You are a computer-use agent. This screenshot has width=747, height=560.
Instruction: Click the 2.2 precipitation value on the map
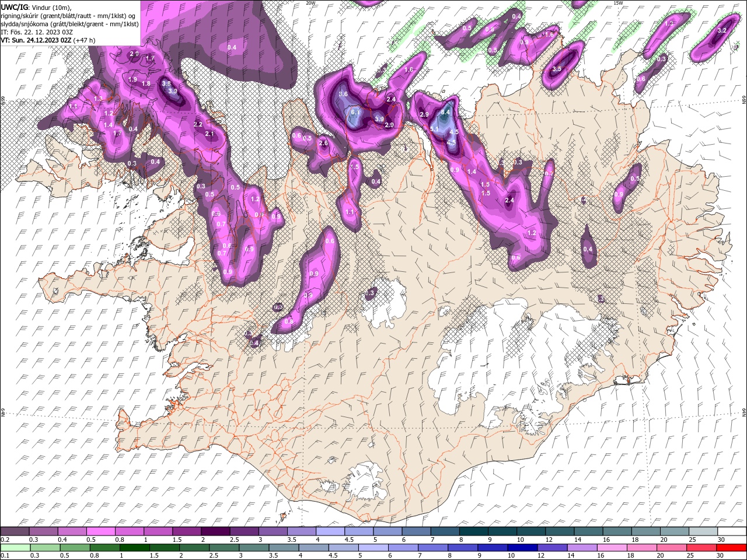click(x=198, y=124)
